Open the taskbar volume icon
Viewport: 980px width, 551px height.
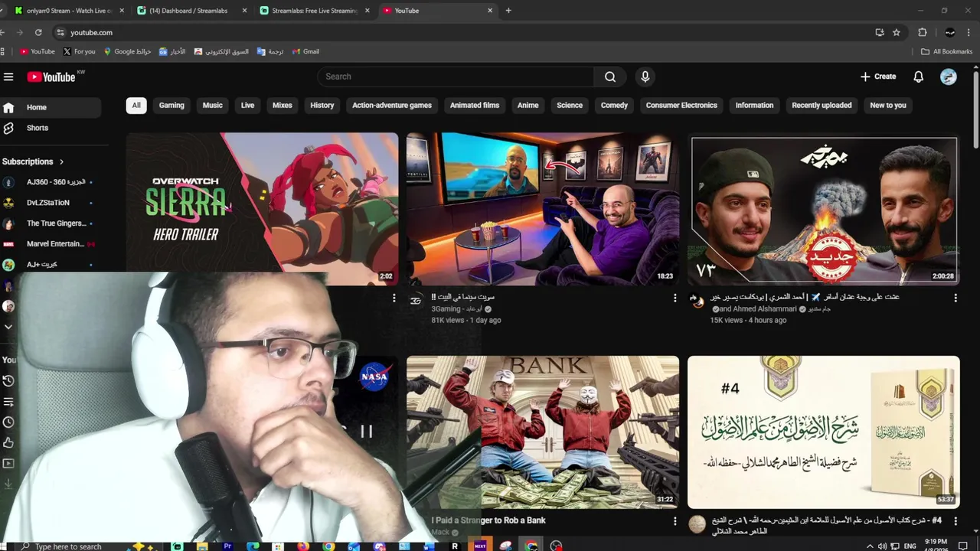coord(883,546)
